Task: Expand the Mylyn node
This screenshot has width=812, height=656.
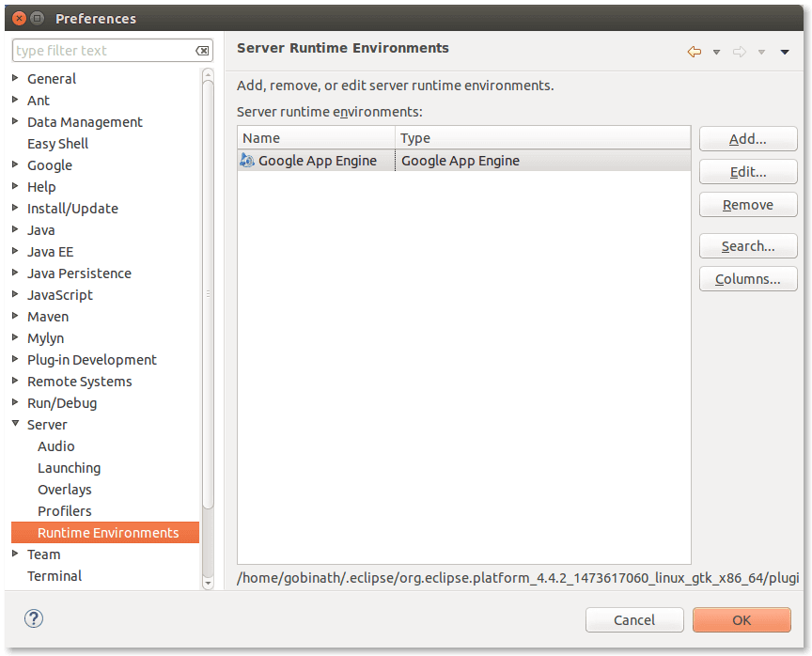Action: 16,337
